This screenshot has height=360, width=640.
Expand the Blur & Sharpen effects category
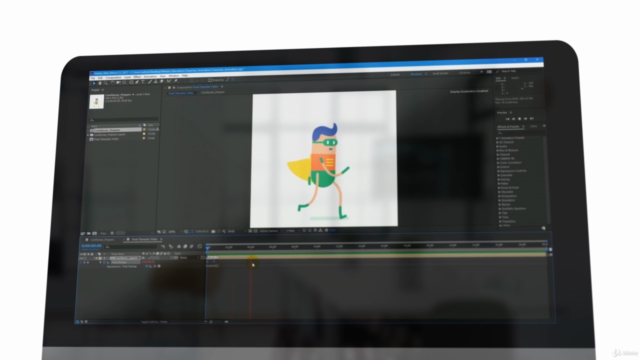[498, 150]
